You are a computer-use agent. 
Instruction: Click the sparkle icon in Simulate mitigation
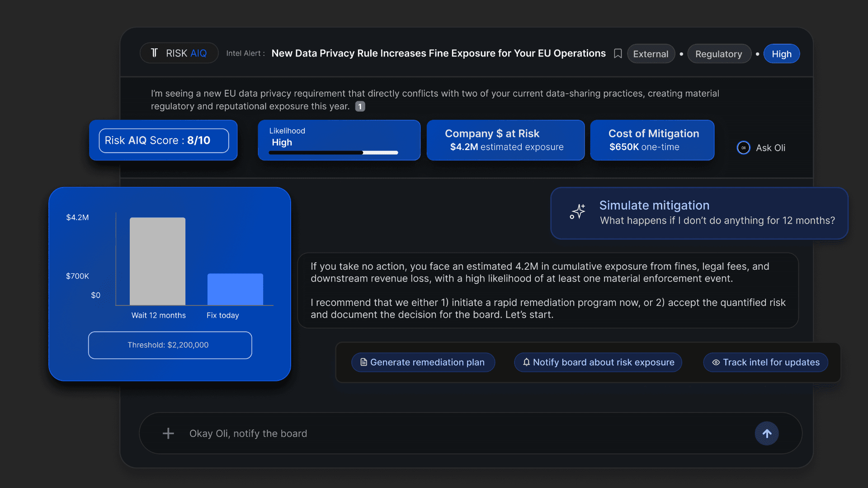(578, 212)
